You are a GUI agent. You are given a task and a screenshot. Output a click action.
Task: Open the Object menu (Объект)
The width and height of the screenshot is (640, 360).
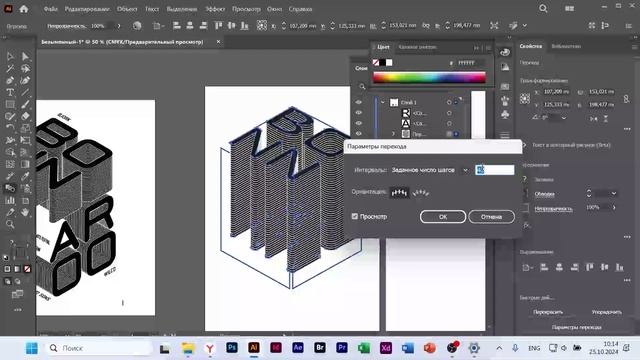click(127, 9)
